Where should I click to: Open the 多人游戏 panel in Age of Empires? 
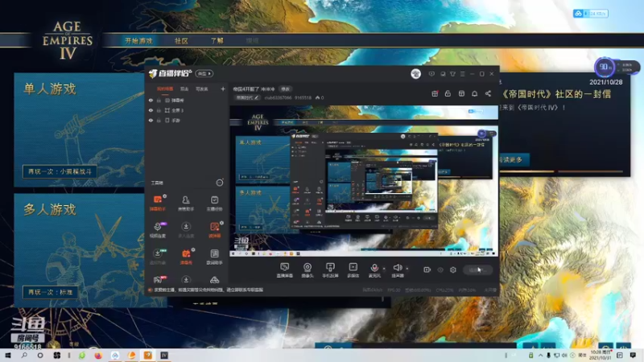click(x=79, y=250)
